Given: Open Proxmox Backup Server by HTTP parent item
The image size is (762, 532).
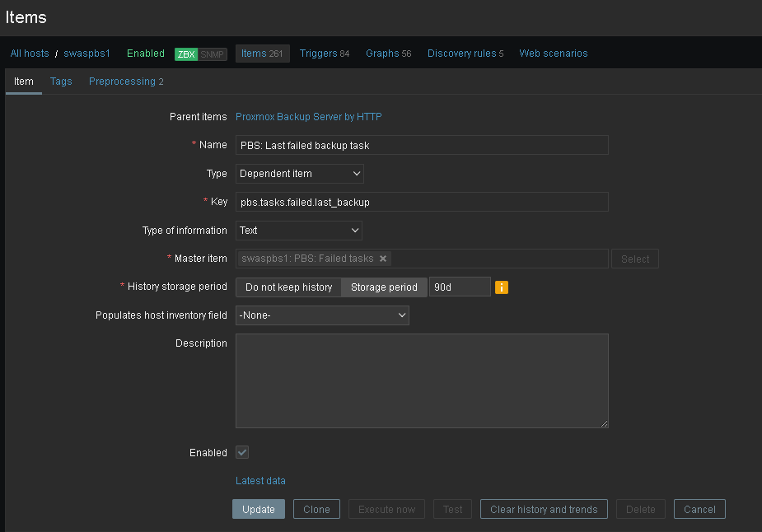Looking at the screenshot, I should pyautogui.click(x=309, y=117).
